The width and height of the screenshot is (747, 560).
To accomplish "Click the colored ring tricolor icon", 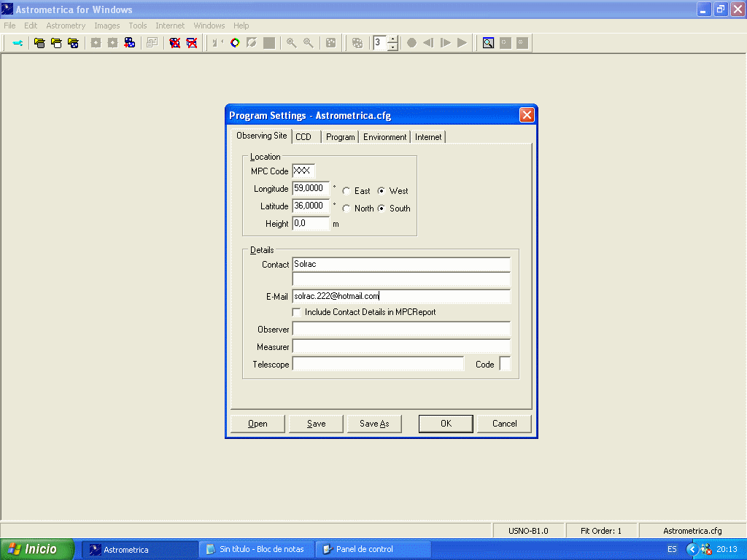I will click(x=235, y=43).
